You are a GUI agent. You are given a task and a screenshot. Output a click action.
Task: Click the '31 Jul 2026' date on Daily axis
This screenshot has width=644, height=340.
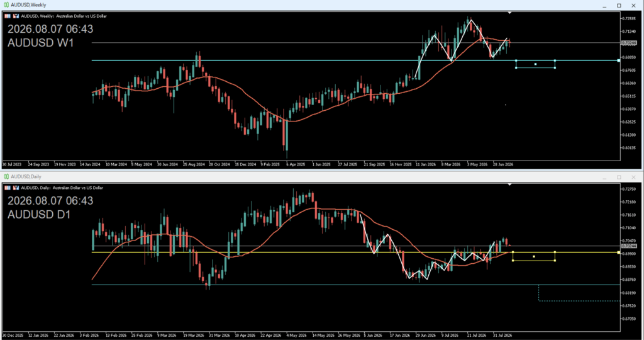point(502,335)
